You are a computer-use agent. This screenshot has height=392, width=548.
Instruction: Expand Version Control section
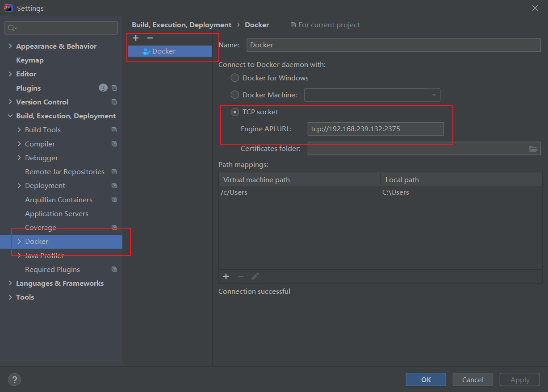click(x=10, y=102)
